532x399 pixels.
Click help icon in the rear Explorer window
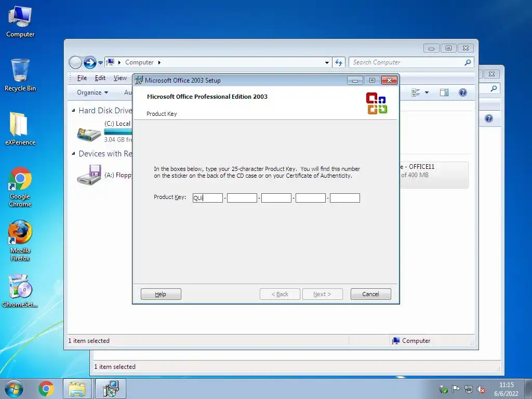[488, 118]
